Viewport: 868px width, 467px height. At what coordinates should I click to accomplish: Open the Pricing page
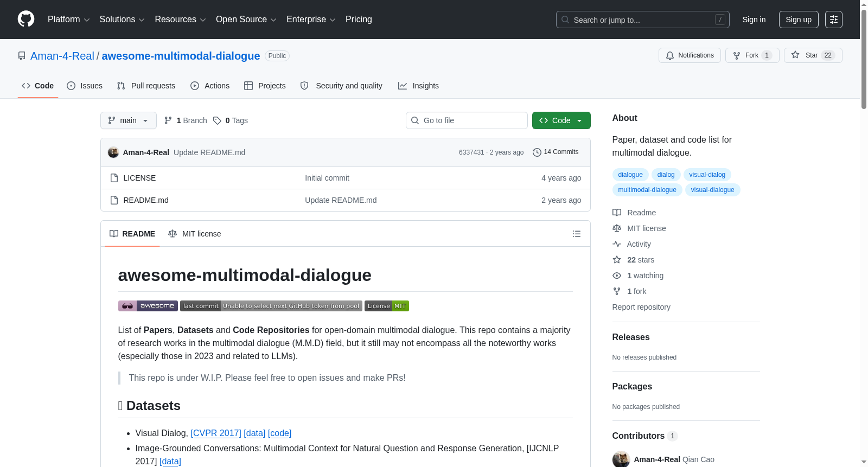359,20
